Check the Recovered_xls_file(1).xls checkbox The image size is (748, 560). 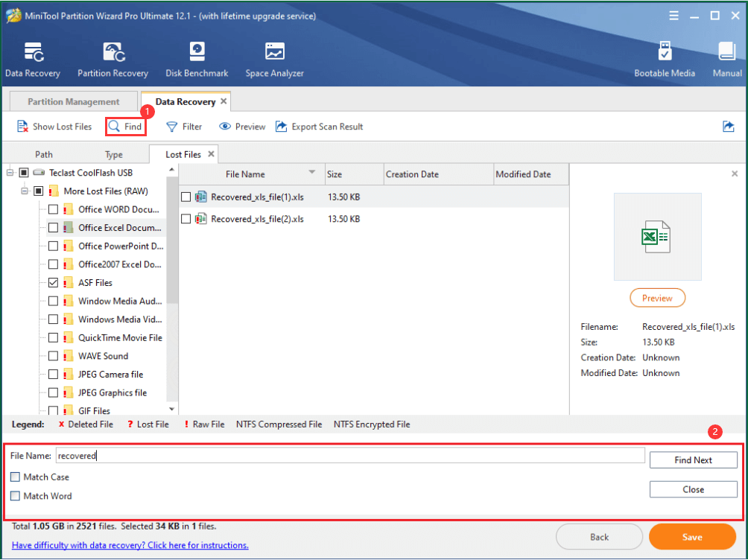[x=186, y=197]
